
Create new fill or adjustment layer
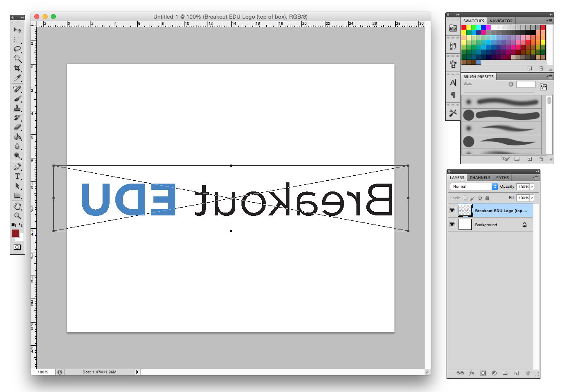494,373
